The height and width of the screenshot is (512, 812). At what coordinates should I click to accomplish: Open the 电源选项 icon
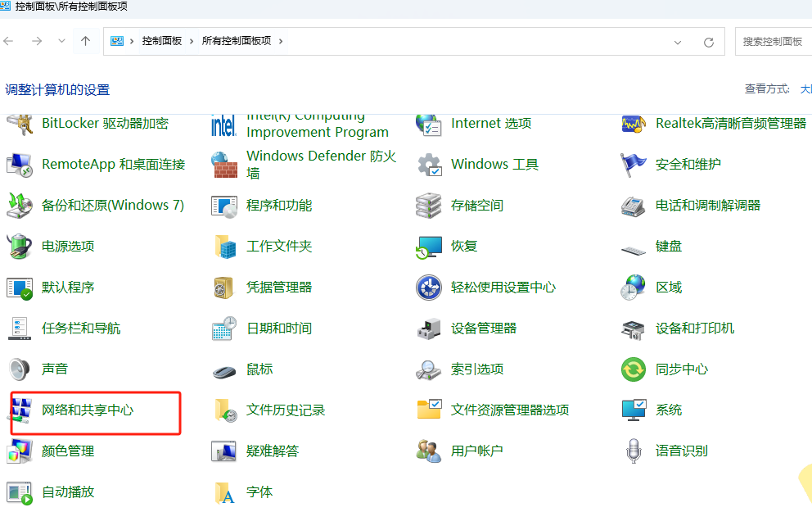tap(20, 247)
